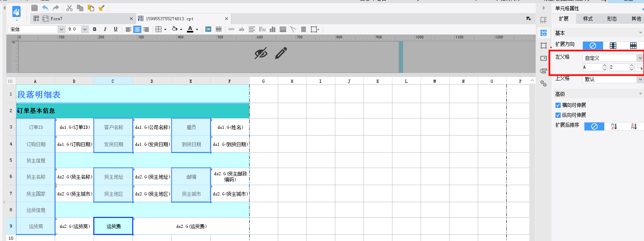This screenshot has width=644, height=241.
Task: Click font color swatch under letter A
Action: click(190, 29)
